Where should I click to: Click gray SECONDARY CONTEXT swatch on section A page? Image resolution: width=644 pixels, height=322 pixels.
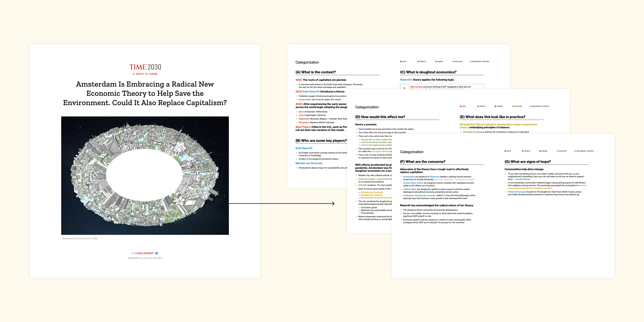471,61
